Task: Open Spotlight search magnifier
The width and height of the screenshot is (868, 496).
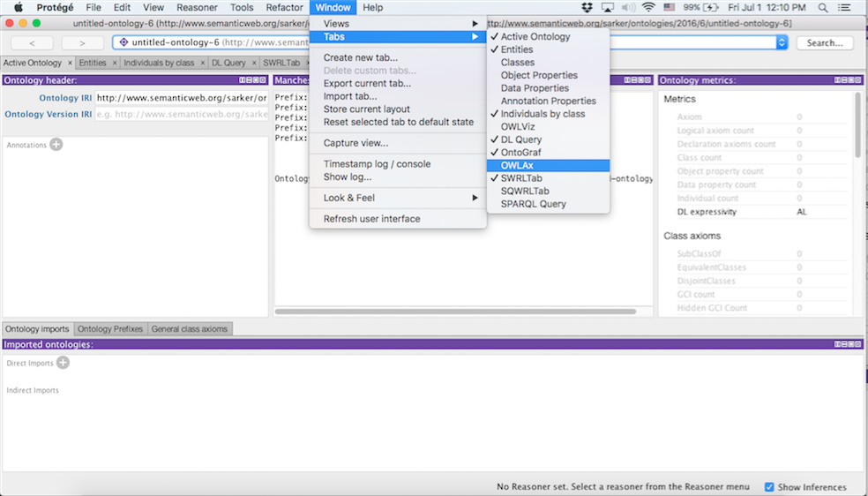Action: tap(823, 7)
